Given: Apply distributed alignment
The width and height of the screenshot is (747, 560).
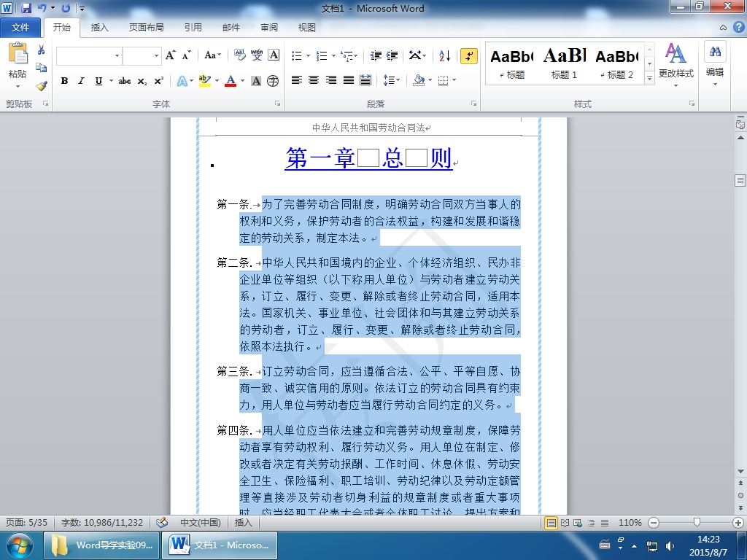Looking at the screenshot, I should 365,80.
